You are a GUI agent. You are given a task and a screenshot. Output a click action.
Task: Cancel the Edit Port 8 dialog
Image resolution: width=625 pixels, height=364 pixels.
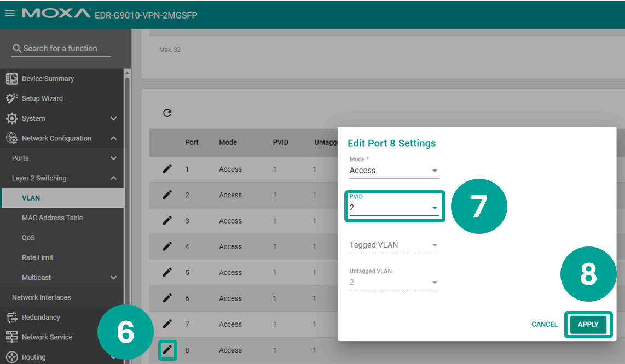pos(544,325)
